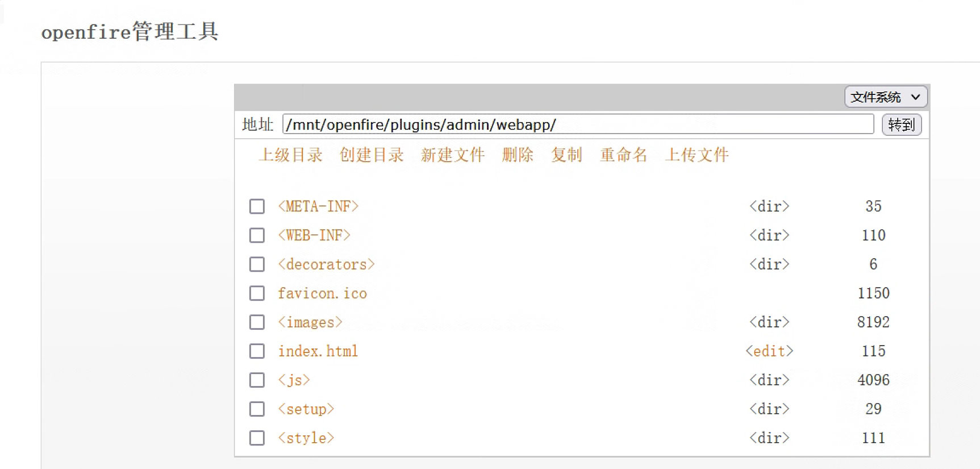Open the <images> directory
The height and width of the screenshot is (469, 980).
click(310, 322)
